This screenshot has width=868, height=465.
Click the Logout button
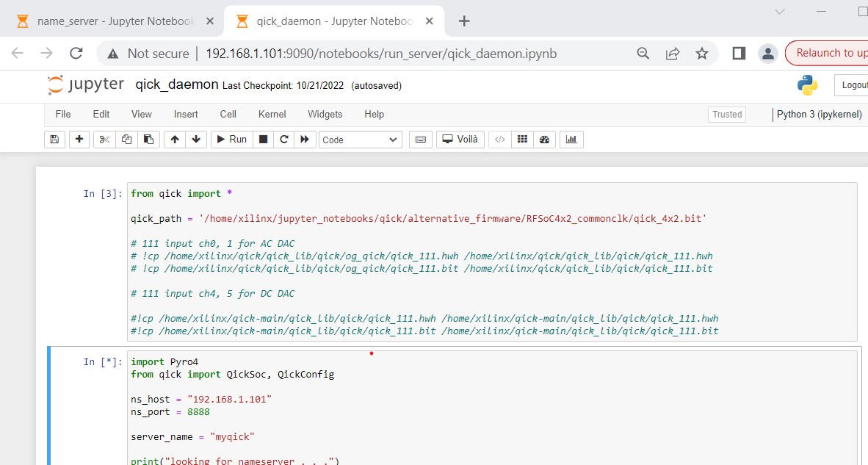(x=851, y=84)
